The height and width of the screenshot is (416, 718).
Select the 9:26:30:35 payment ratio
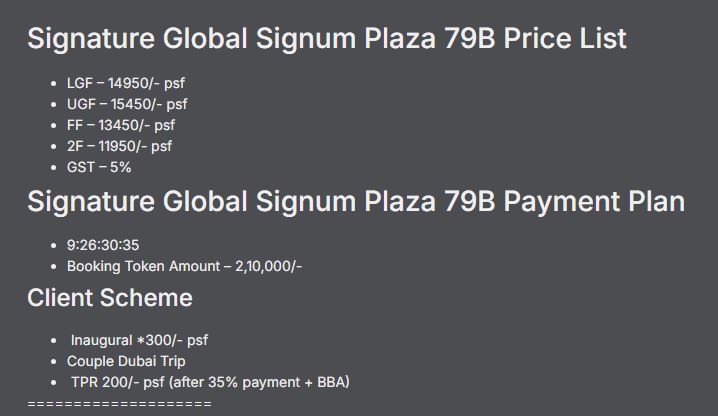[103, 245]
